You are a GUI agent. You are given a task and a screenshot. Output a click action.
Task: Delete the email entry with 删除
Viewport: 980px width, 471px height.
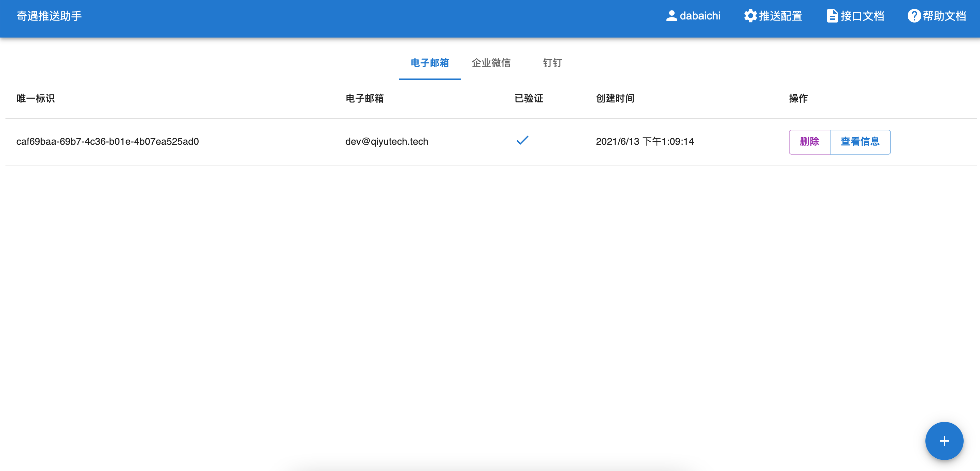pyautogui.click(x=809, y=142)
